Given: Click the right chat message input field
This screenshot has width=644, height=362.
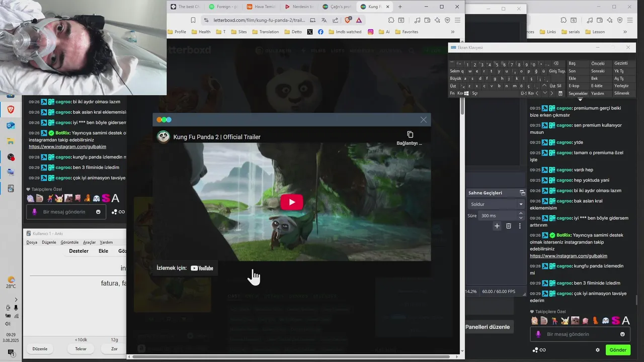Looking at the screenshot, I should [580, 334].
